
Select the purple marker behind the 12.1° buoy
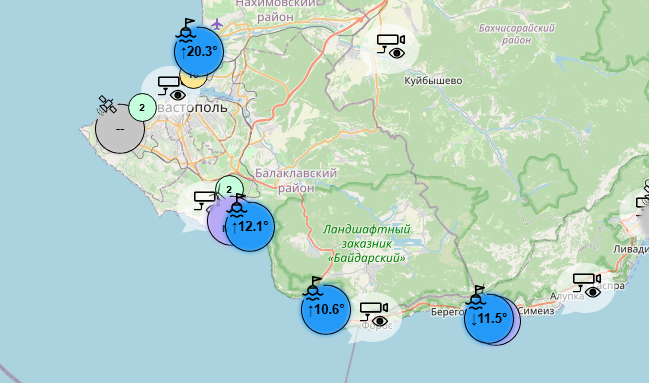click(x=216, y=222)
